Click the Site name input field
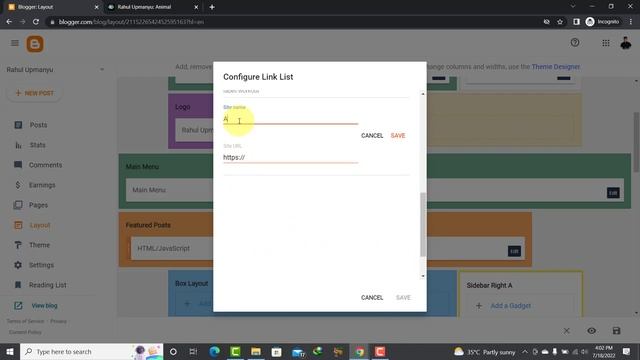This screenshot has height=360, width=640. (290, 119)
